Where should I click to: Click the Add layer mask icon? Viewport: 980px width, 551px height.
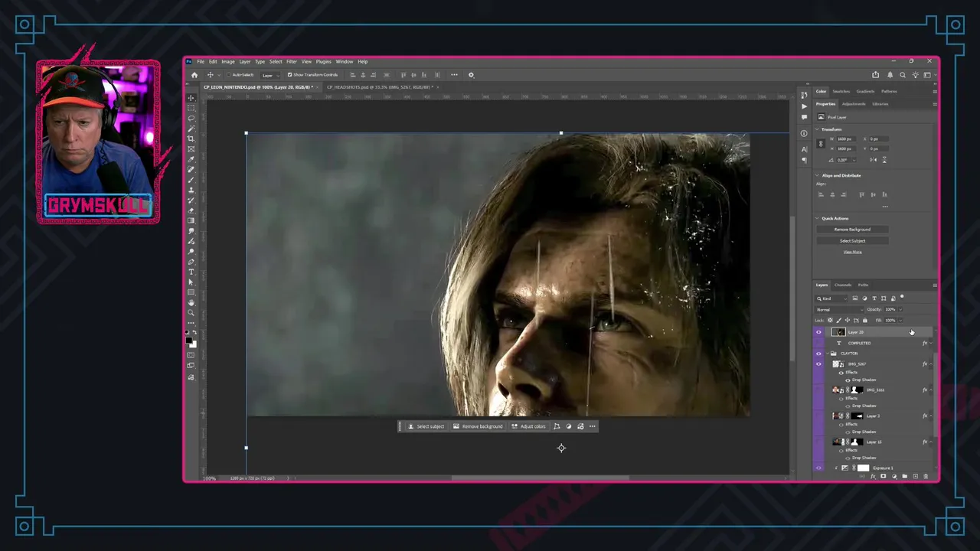[x=883, y=477]
